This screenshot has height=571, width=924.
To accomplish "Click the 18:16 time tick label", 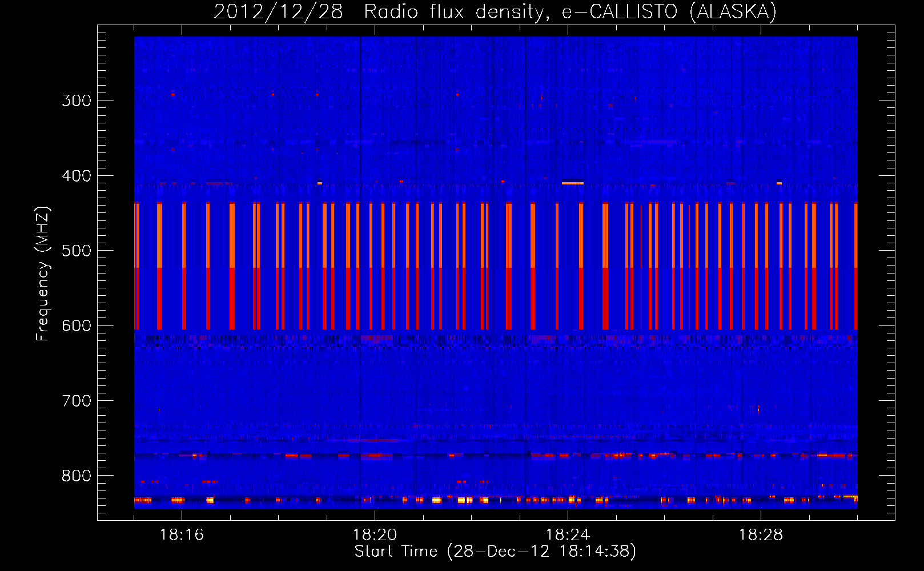I will [182, 535].
